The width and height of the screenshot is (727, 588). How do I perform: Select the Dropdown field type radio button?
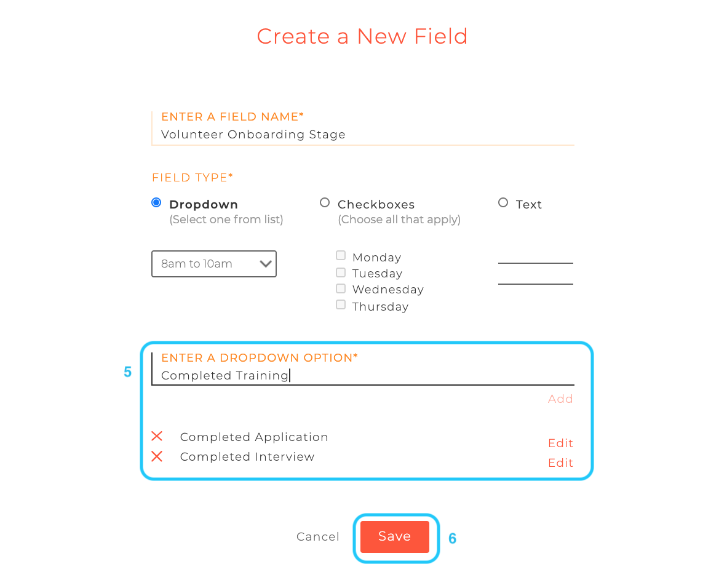[x=156, y=202]
